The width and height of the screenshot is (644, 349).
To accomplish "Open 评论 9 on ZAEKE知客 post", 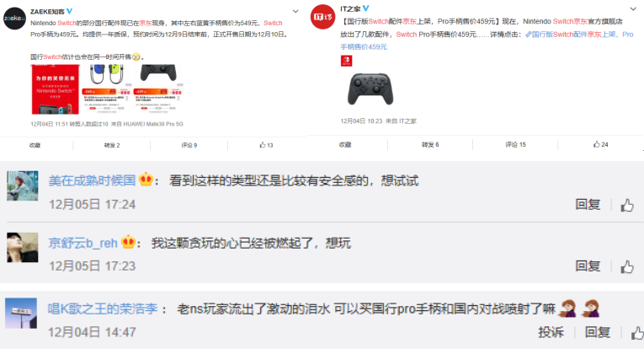I will [x=189, y=145].
